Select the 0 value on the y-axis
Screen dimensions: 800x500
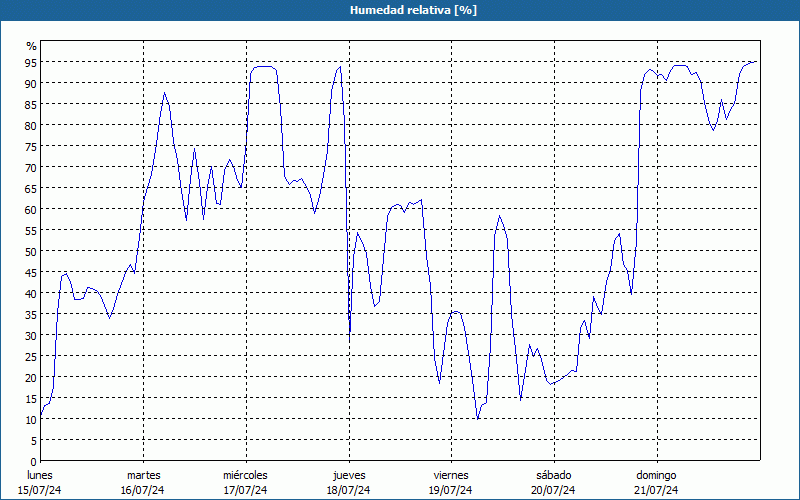[x=34, y=462]
